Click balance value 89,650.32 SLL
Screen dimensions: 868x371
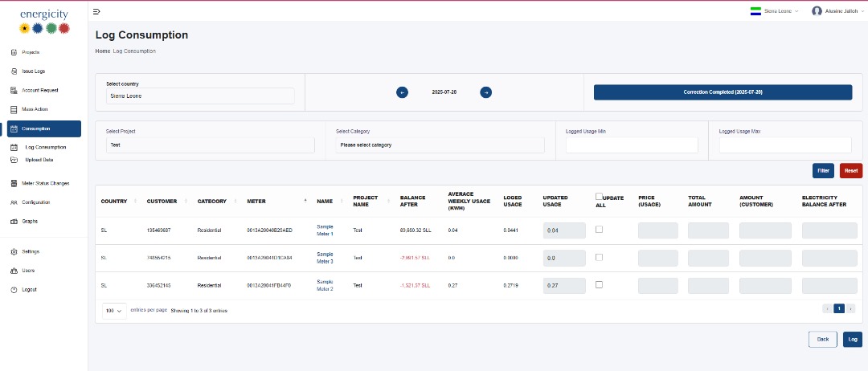point(415,230)
